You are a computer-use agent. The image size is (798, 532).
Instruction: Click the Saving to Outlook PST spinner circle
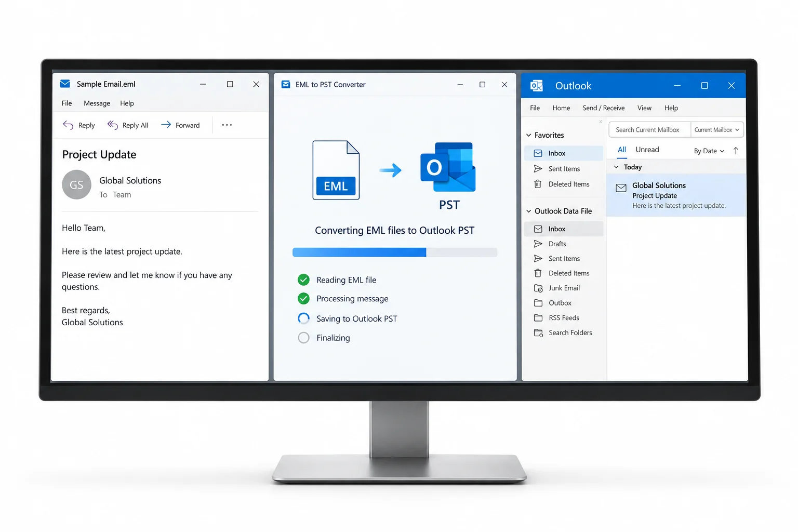(x=303, y=318)
